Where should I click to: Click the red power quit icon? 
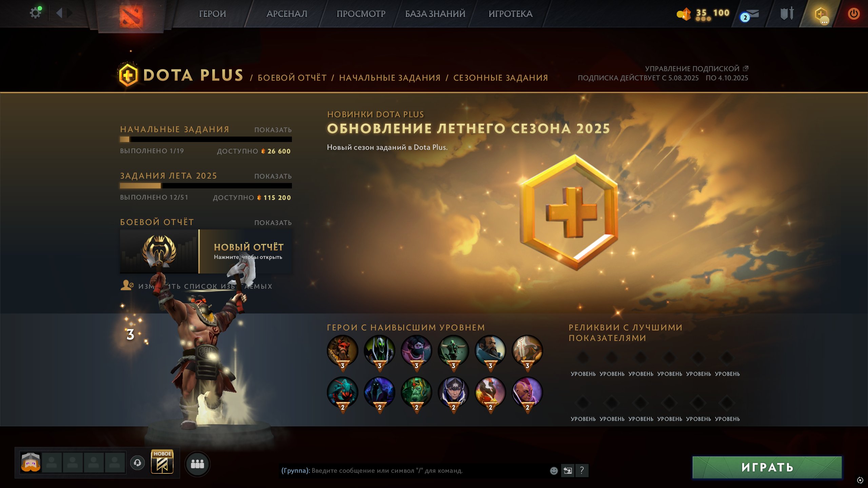tap(853, 14)
